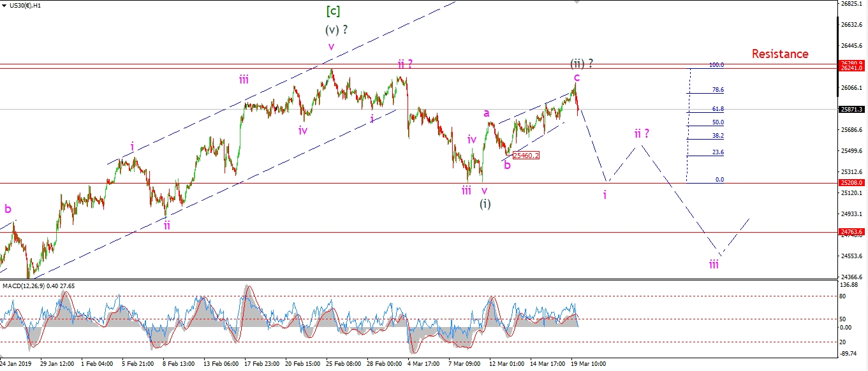This screenshot has width=868, height=371.
Task: Select the 23.6 Fibonacci level label
Action: [718, 152]
